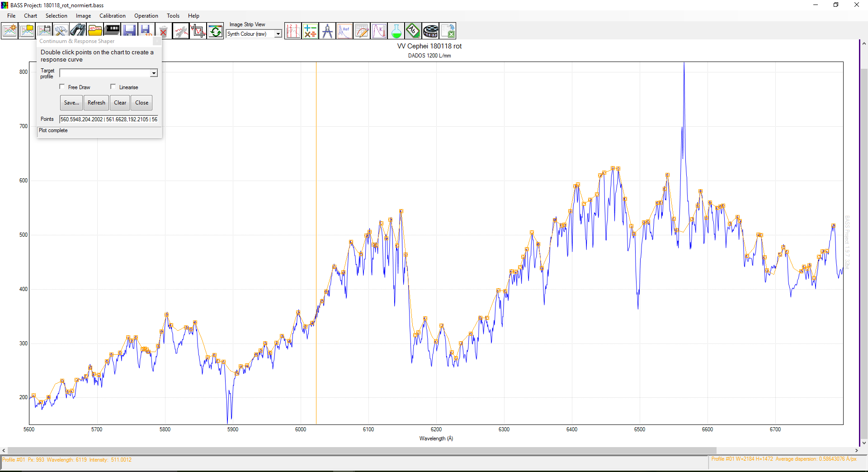The height and width of the screenshot is (472, 868).
Task: Open the Operation menu
Action: tap(146, 16)
